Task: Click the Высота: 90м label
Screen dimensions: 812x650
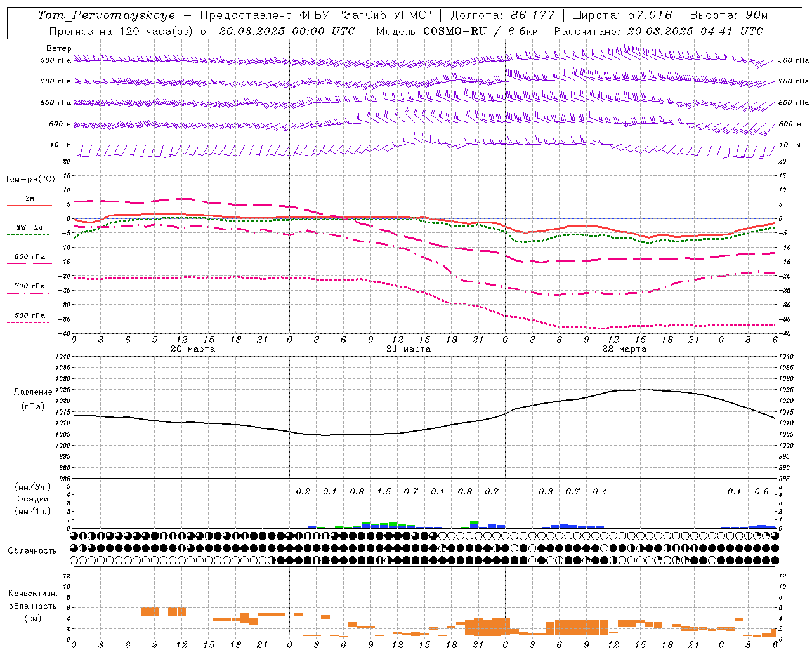Action: (729, 15)
